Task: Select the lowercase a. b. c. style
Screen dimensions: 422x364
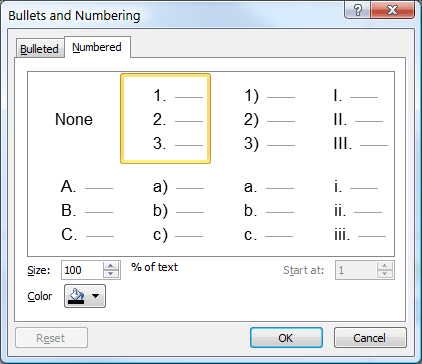Action: tap(257, 211)
